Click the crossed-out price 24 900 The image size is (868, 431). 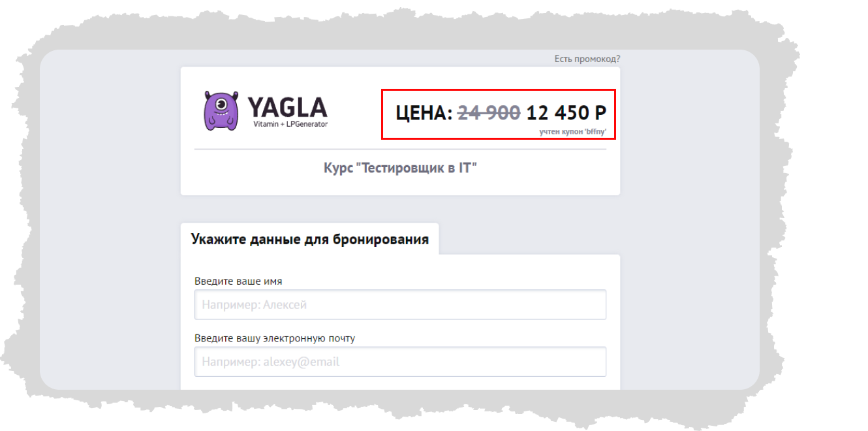(x=489, y=113)
